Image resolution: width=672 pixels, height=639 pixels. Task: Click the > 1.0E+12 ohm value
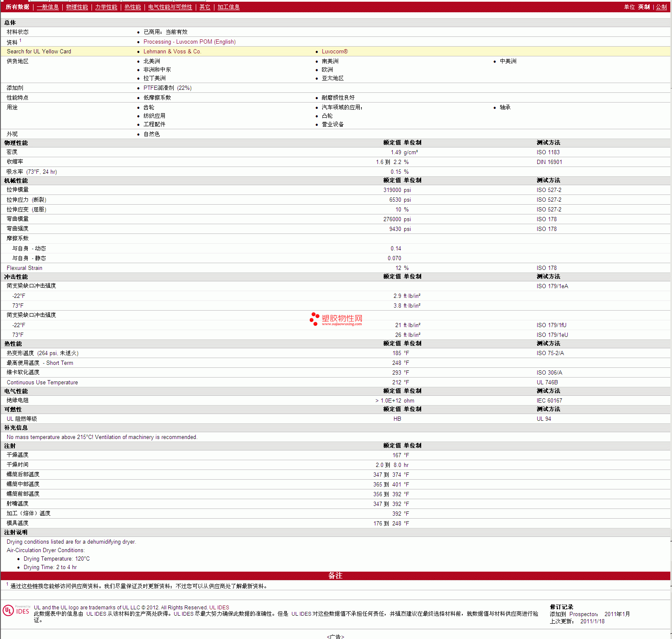tap(394, 400)
